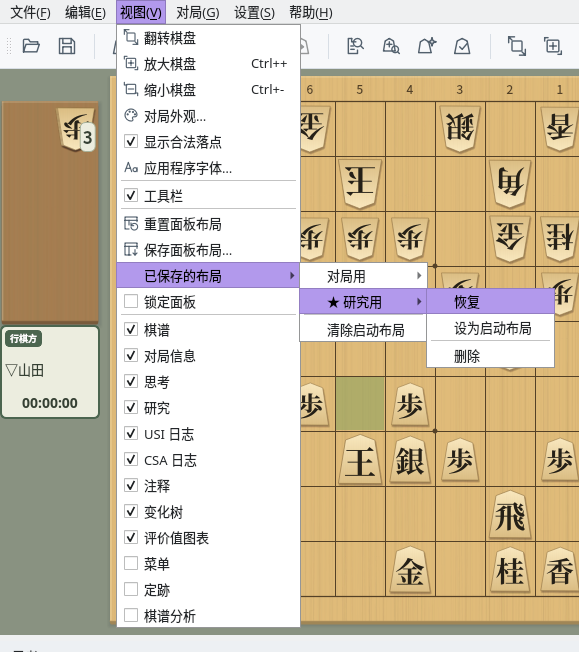Screen dimensions: 579x652
Task: Click player name ▽山田
Action: coord(25,370)
